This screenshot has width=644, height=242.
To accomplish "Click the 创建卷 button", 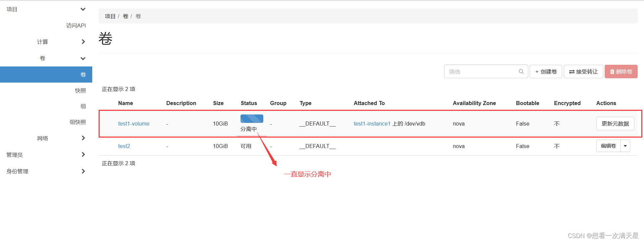I will click(x=546, y=71).
